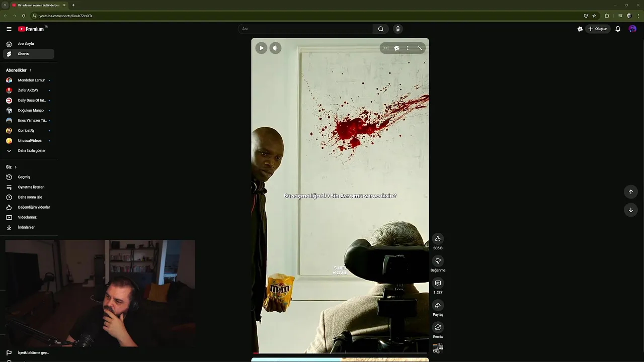This screenshot has width=644, height=362.
Task: Mute the video with the volume button
Action: tap(275, 48)
